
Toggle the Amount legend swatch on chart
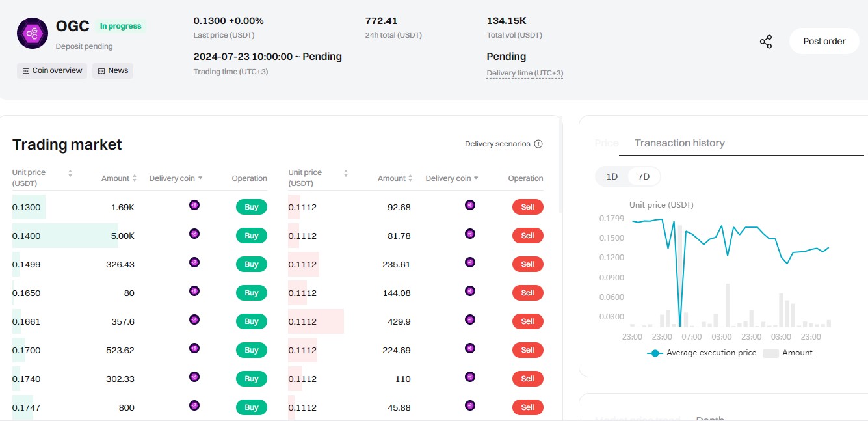(x=770, y=353)
